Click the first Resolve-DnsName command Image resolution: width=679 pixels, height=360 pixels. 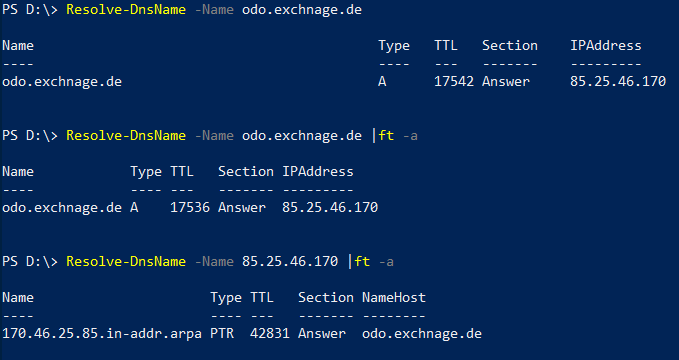point(126,10)
